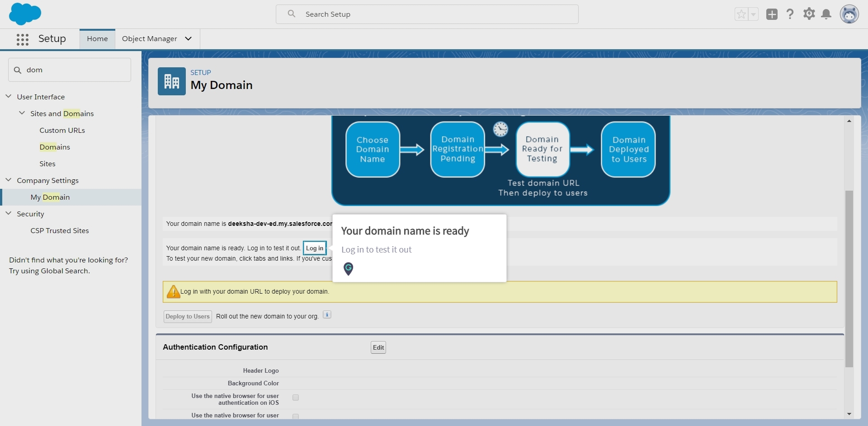This screenshot has height=426, width=868.
Task: Collapse the Company Settings section
Action: point(9,180)
